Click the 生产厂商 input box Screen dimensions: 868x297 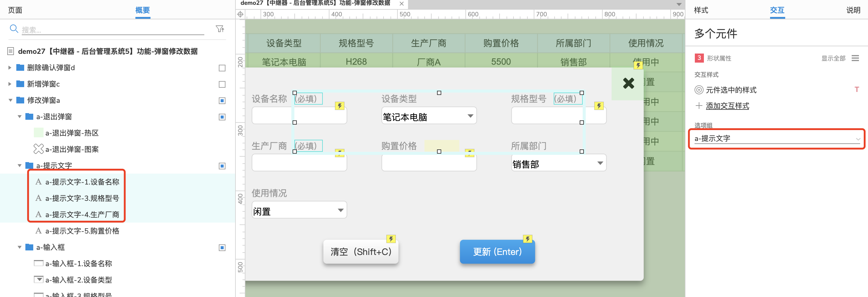299,163
